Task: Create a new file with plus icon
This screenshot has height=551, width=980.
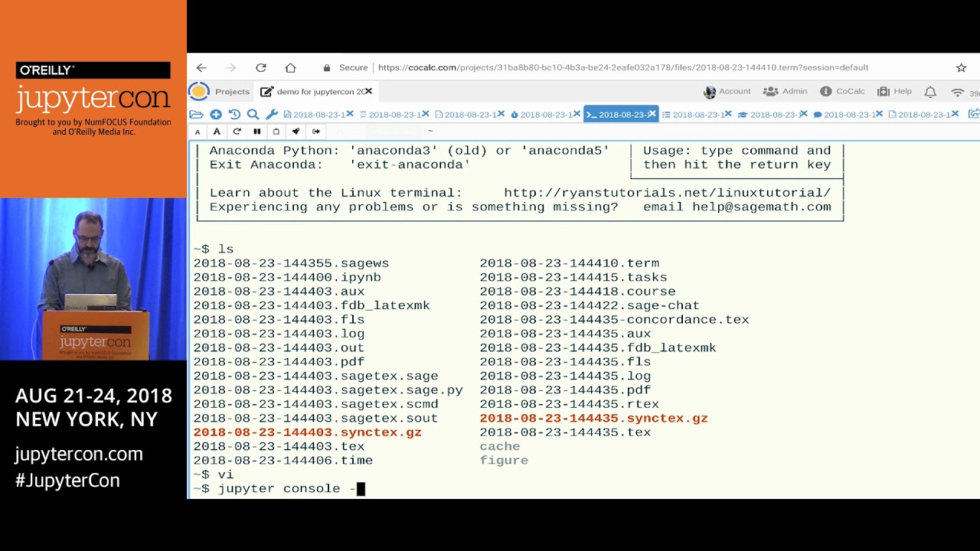Action: (216, 115)
